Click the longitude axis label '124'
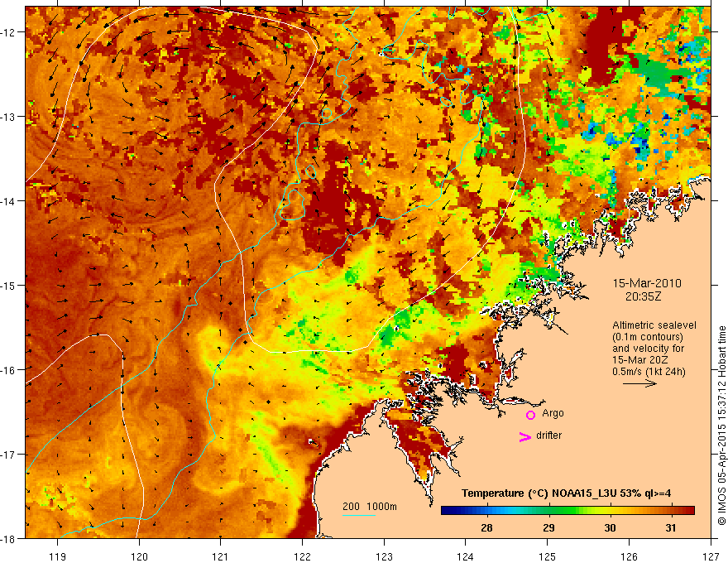Screen dimensions: 728x563 [466, 556]
